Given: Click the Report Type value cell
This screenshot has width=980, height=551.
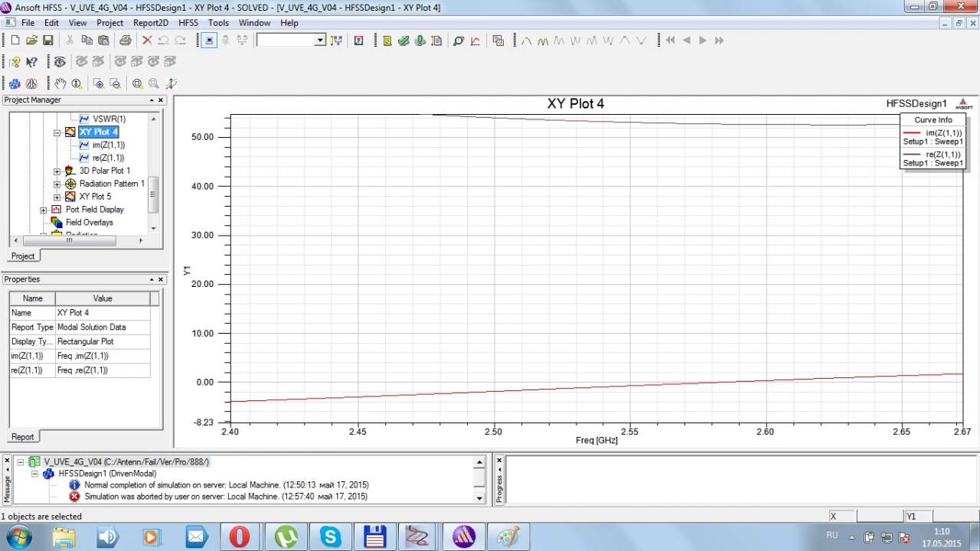Looking at the screenshot, I should coord(103,327).
